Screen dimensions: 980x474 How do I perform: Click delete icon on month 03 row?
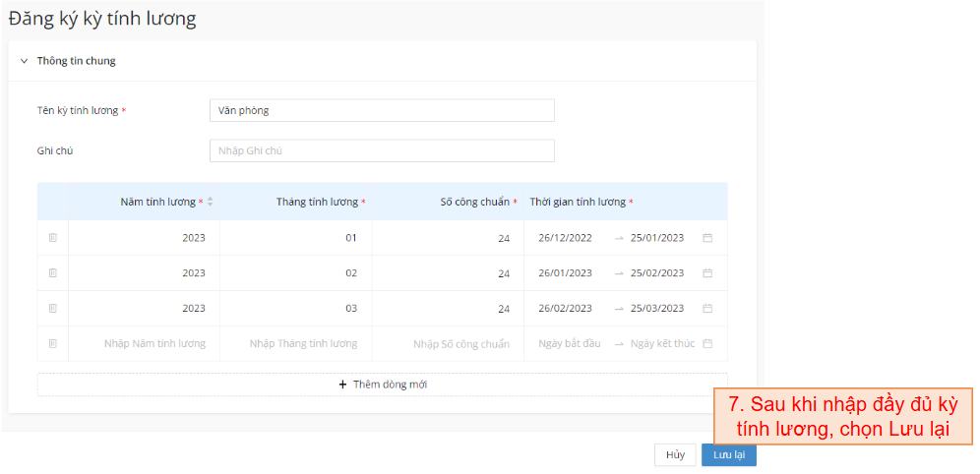pyautogui.click(x=53, y=309)
